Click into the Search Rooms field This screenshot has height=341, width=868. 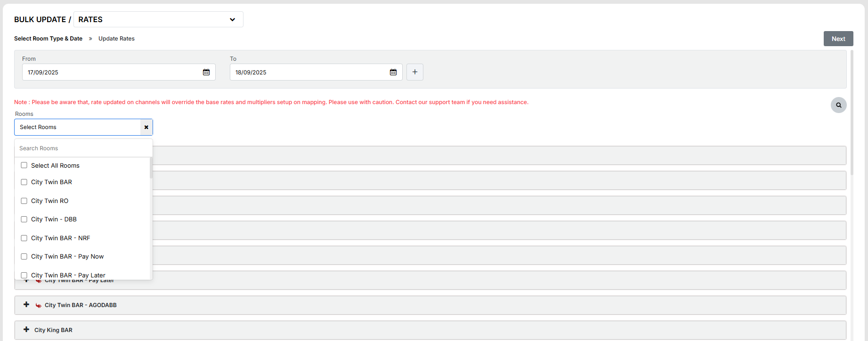point(83,148)
